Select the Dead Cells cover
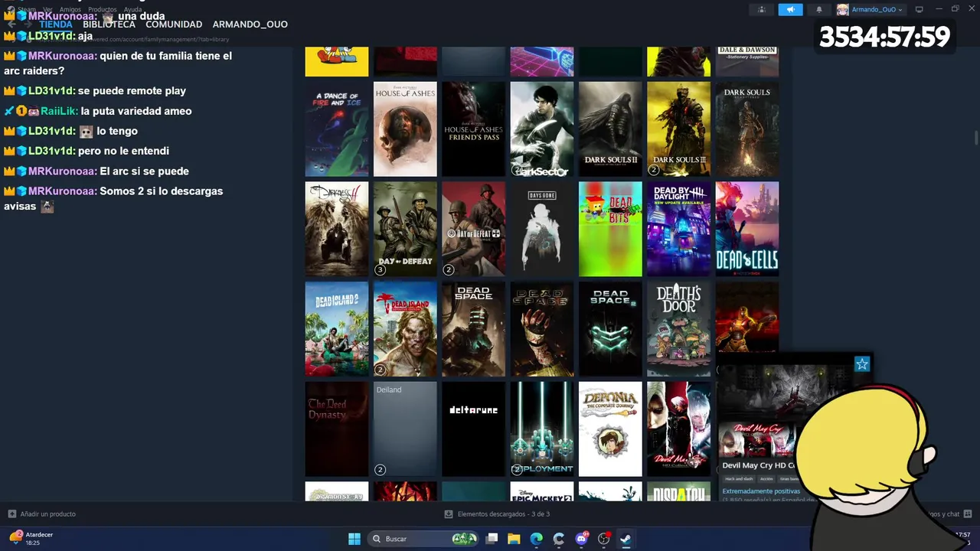Screen dimensions: 980x551 tap(747, 229)
